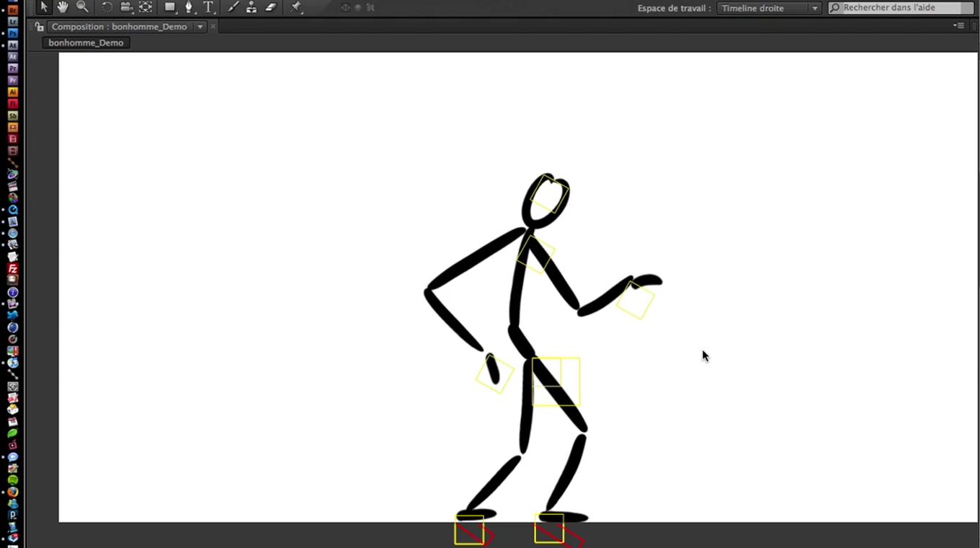
Task: Select the Eraser tool
Action: (x=271, y=7)
